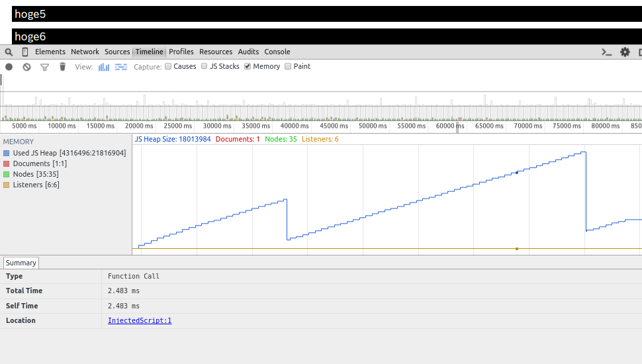The image size is (642, 364).
Task: Enable the Paint capture checkbox
Action: click(288, 66)
